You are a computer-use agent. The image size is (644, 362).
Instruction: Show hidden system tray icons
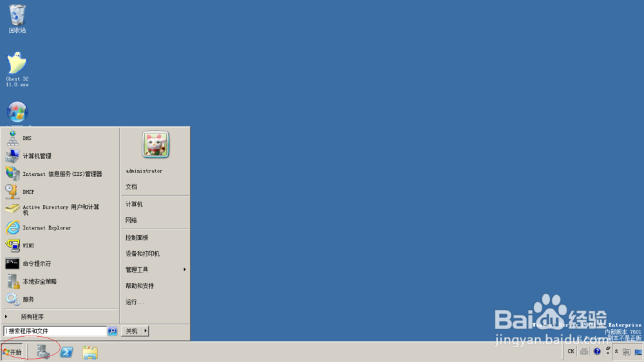tap(616, 351)
